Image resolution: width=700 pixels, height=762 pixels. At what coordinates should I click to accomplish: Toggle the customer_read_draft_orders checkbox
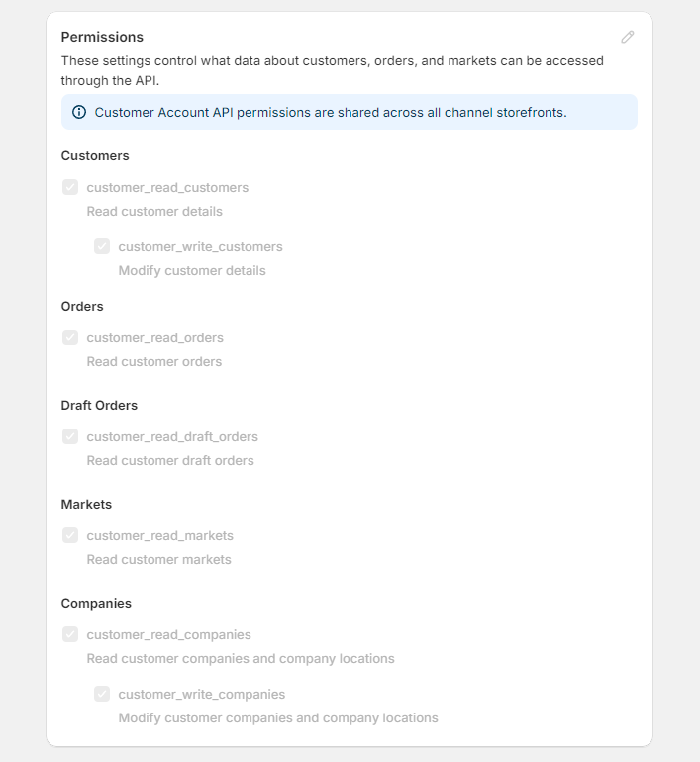pos(70,436)
